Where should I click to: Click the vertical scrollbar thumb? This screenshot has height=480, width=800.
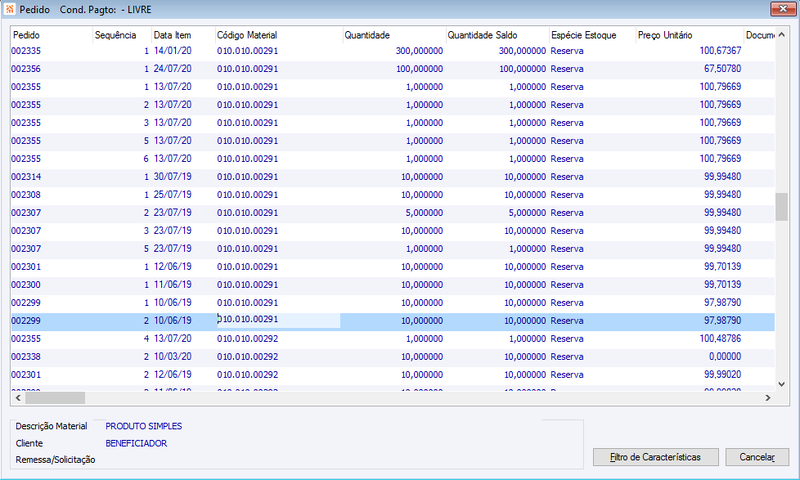click(x=782, y=207)
